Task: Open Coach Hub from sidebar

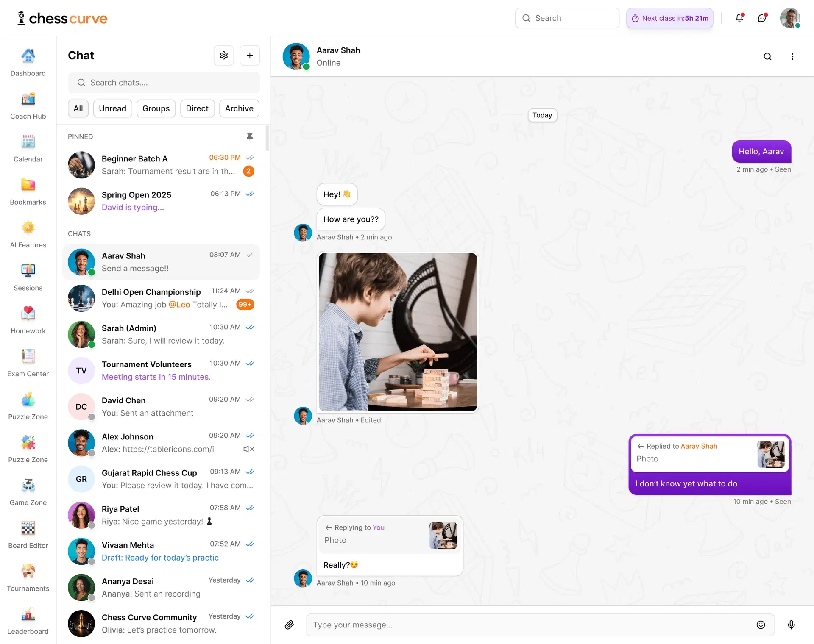Action: click(x=28, y=105)
